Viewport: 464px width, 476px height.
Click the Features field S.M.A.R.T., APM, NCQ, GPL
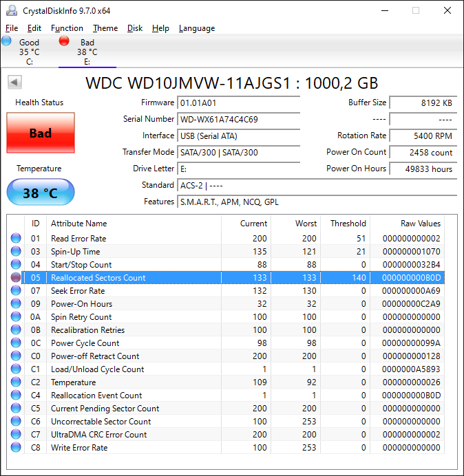(317, 202)
